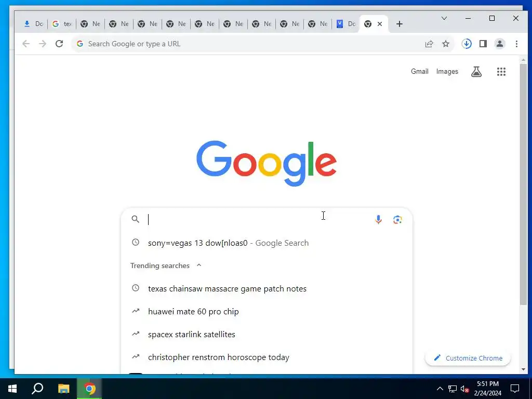Open the Images link
This screenshot has height=399, width=532.
coord(447,71)
